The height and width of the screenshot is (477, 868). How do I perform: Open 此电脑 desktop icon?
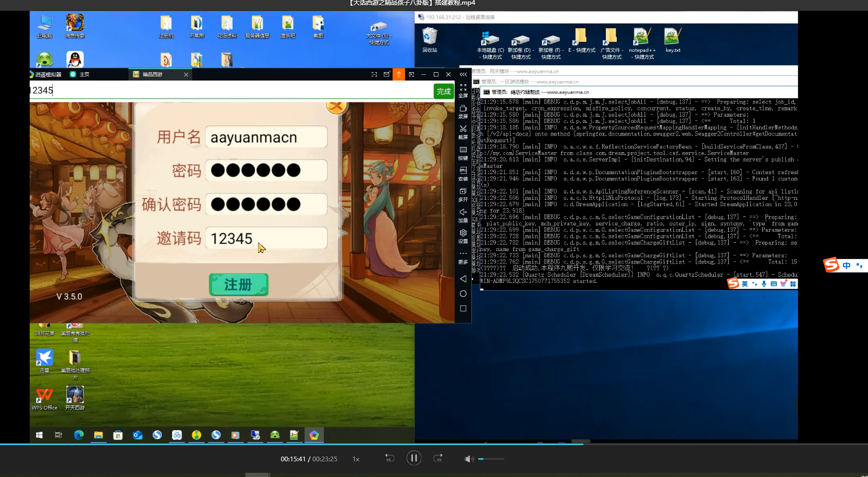click(x=44, y=27)
